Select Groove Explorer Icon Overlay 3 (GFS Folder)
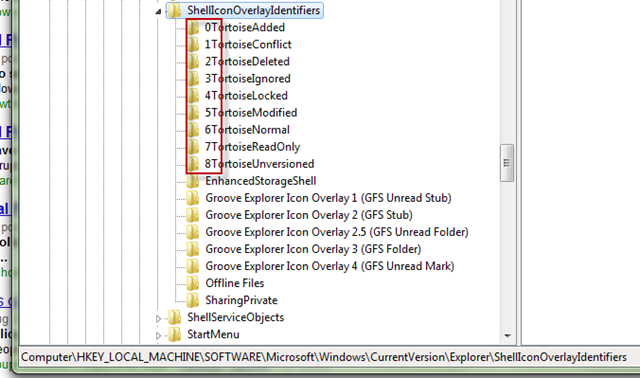 (313, 249)
